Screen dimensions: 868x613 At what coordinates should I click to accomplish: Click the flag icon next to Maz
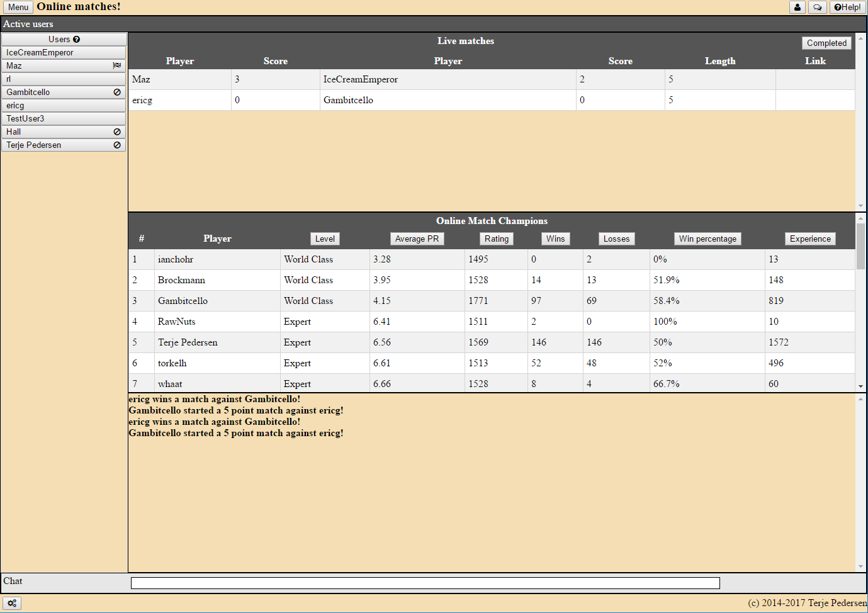[x=116, y=65]
